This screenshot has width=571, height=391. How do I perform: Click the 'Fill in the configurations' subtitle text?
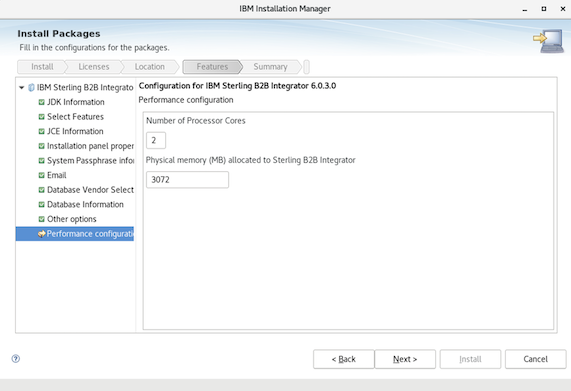[x=94, y=48]
